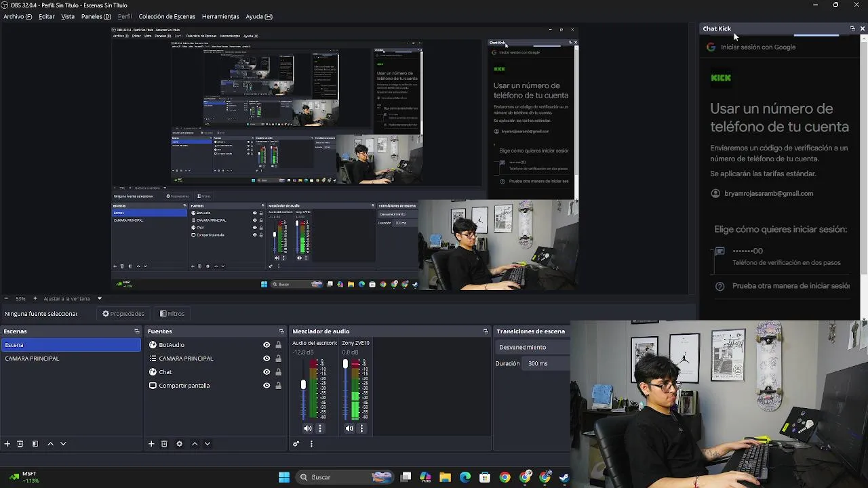Float the Mezclador de audio panel
The width and height of the screenshot is (868, 488).
coord(486,331)
